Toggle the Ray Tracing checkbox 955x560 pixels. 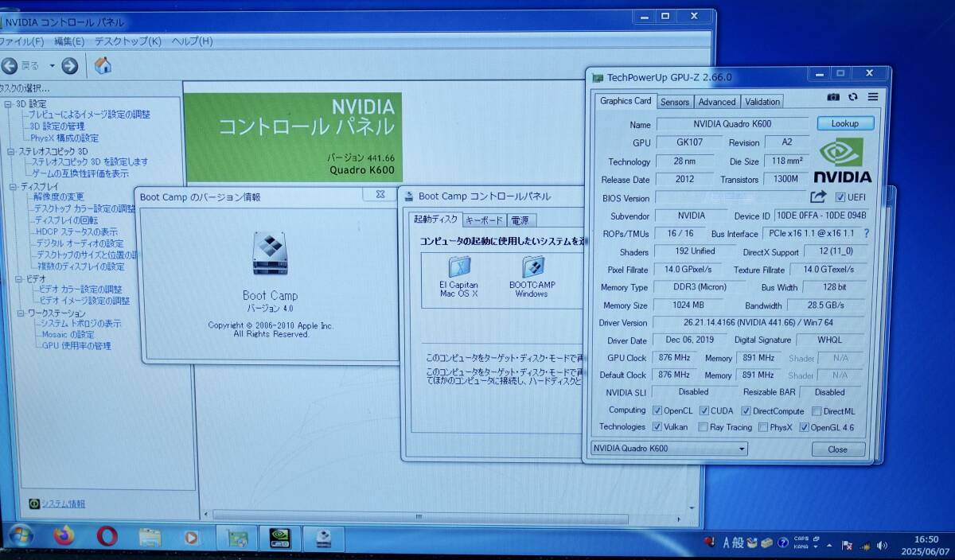704,427
